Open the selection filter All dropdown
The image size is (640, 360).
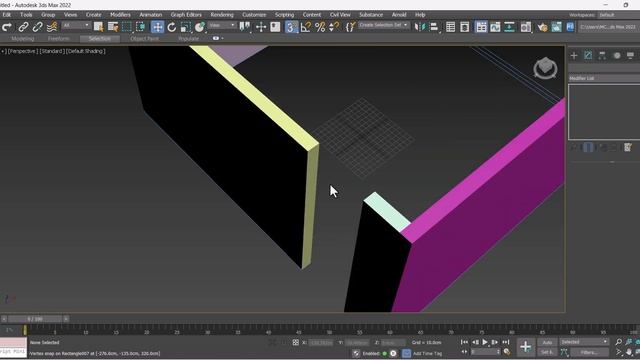pyautogui.click(x=76, y=25)
